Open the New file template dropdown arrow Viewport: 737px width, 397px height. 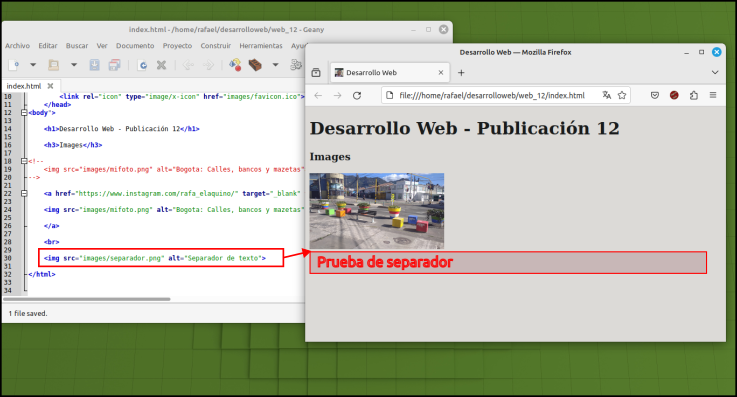click(33, 65)
